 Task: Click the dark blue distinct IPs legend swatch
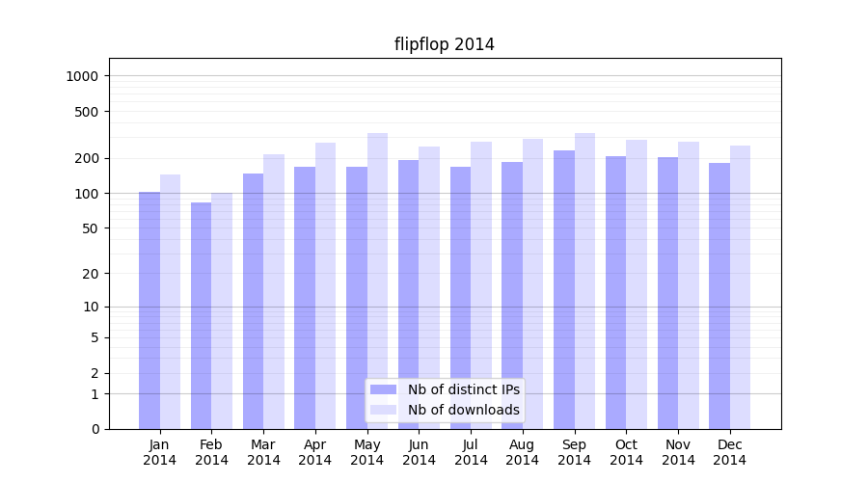pyautogui.click(x=383, y=389)
